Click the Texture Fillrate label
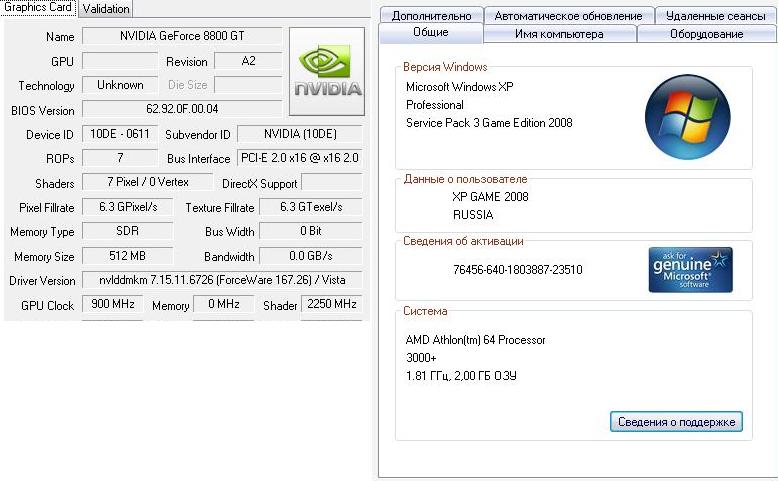This screenshot has height=481, width=778. (x=220, y=207)
